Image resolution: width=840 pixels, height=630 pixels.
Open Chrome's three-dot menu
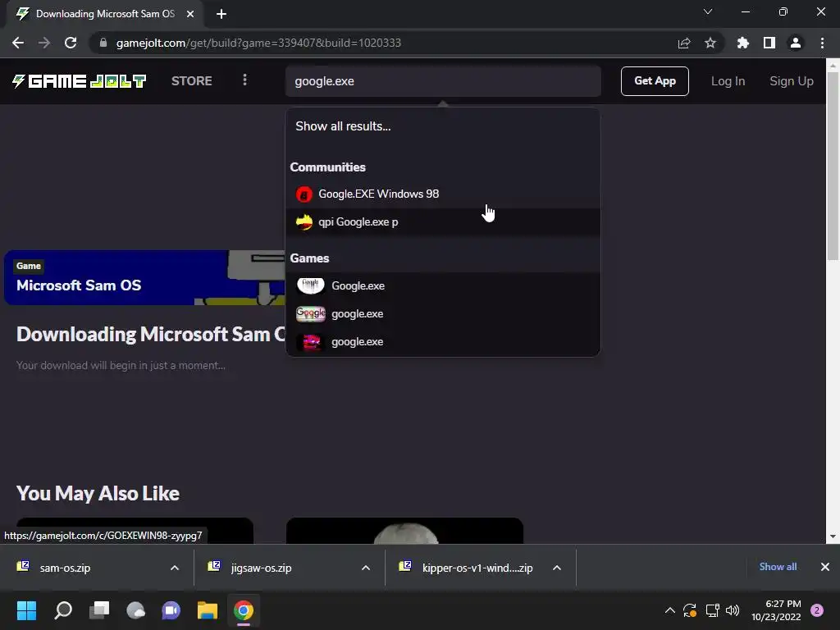[822, 43]
